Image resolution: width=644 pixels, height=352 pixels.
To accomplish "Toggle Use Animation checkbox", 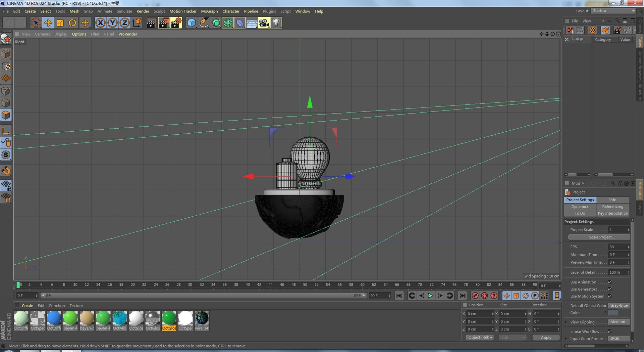I will [x=610, y=282].
